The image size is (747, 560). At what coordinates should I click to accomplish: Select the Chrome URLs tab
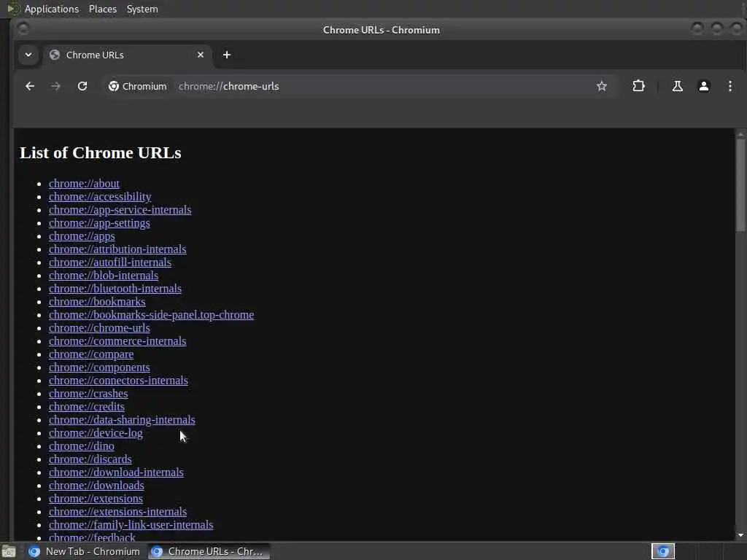127,55
